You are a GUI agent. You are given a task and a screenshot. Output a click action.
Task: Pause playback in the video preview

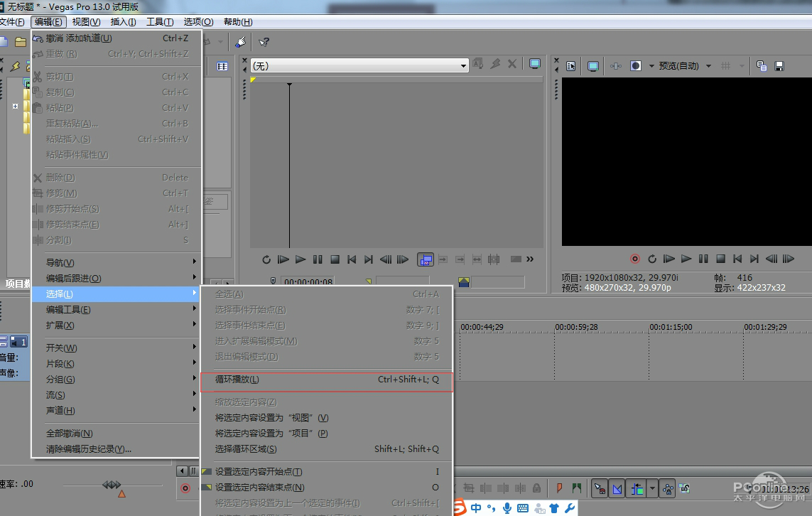point(703,259)
